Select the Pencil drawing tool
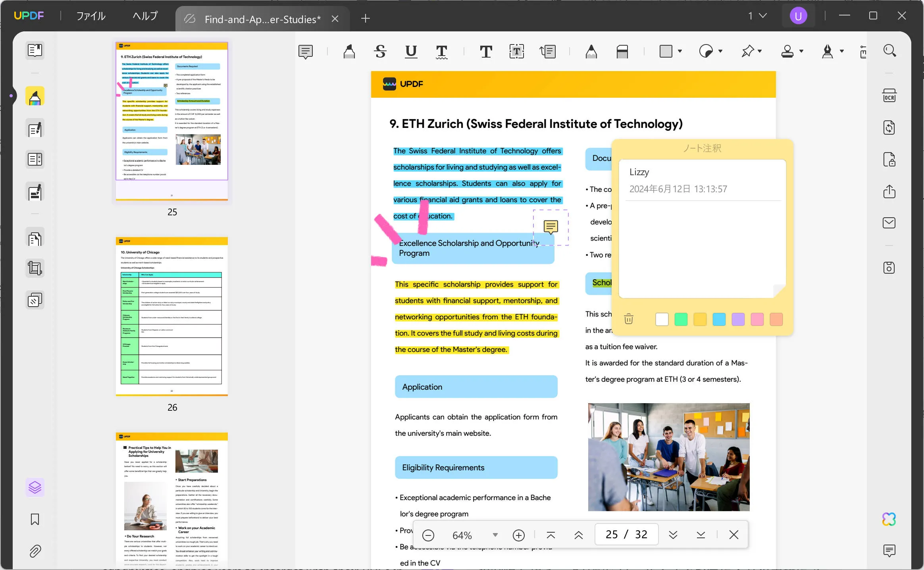Screen dimensions: 924x570 [x=591, y=51]
